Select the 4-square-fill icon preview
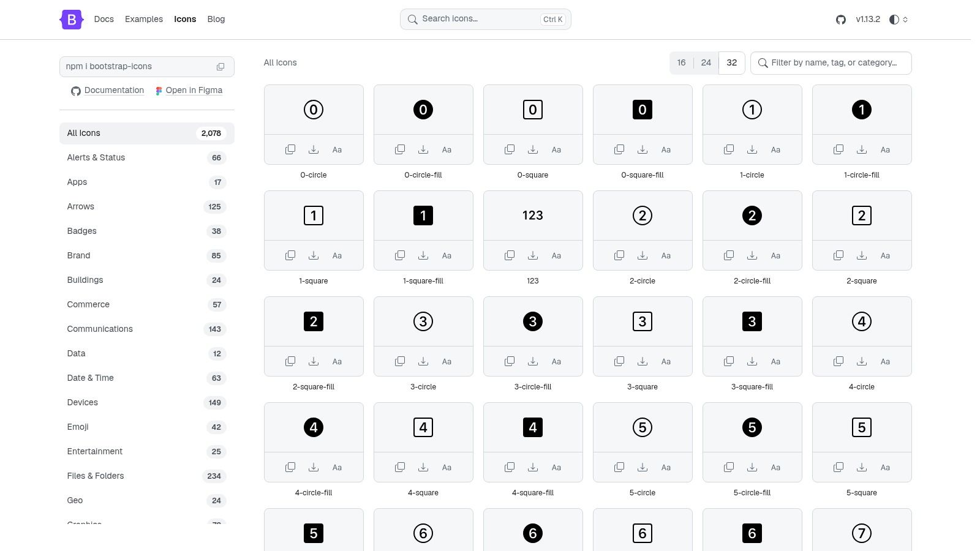Screen dimensions: 980x551 pyautogui.click(x=533, y=427)
